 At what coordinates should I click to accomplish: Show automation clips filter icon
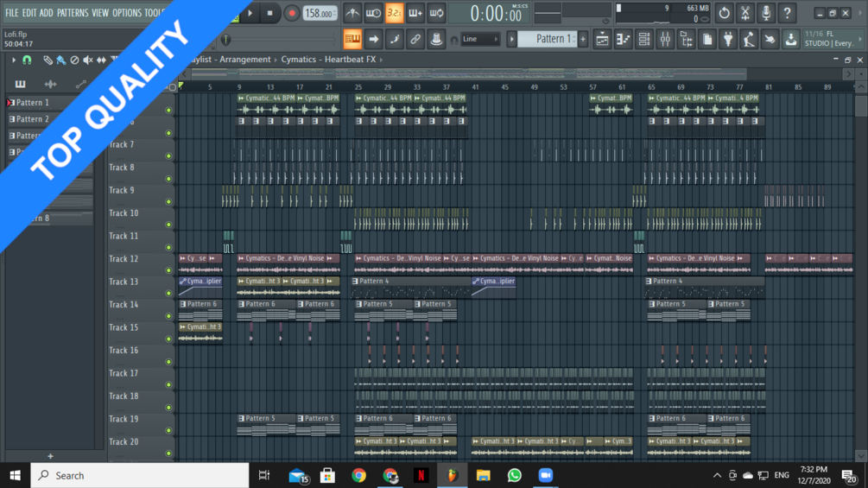[x=81, y=84]
